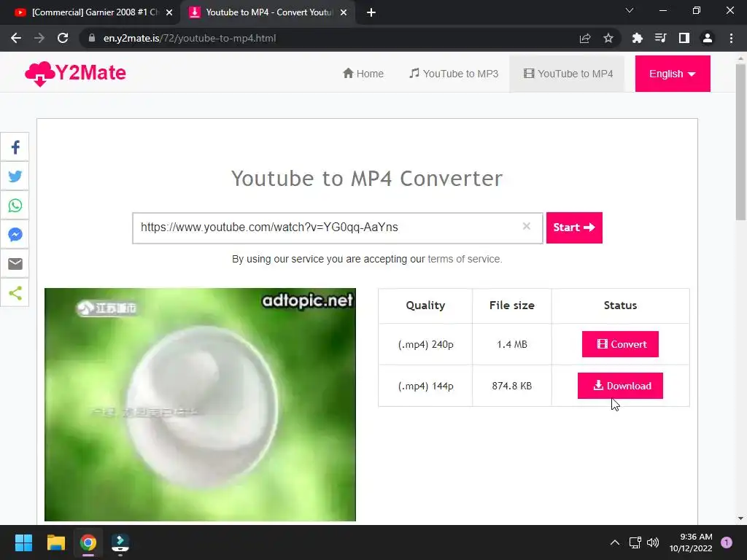The height and width of the screenshot is (560, 747).
Task: Open the download app icon in the taskbar
Action: pos(120,542)
